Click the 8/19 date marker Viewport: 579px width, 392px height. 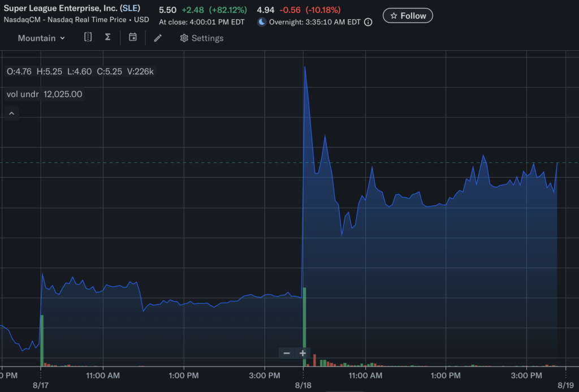click(x=565, y=385)
